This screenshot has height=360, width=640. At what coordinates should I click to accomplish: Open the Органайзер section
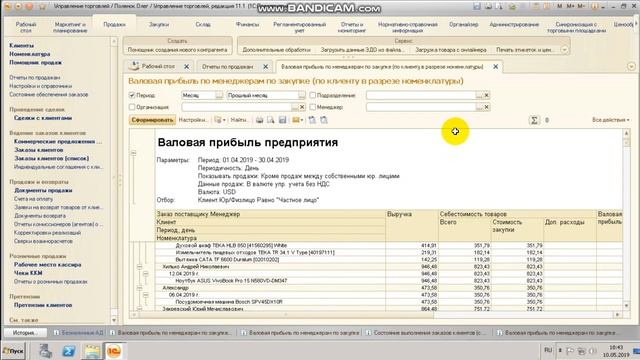pos(464,25)
